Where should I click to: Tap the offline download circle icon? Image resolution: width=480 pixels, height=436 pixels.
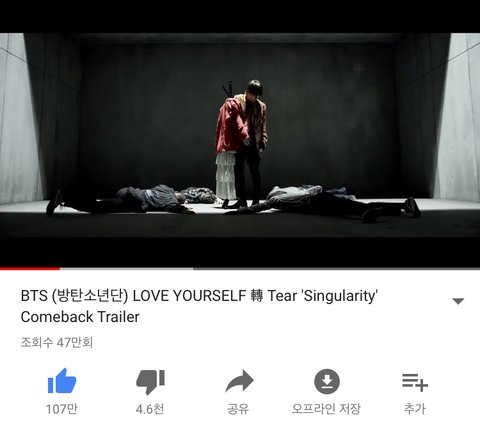coord(327,381)
